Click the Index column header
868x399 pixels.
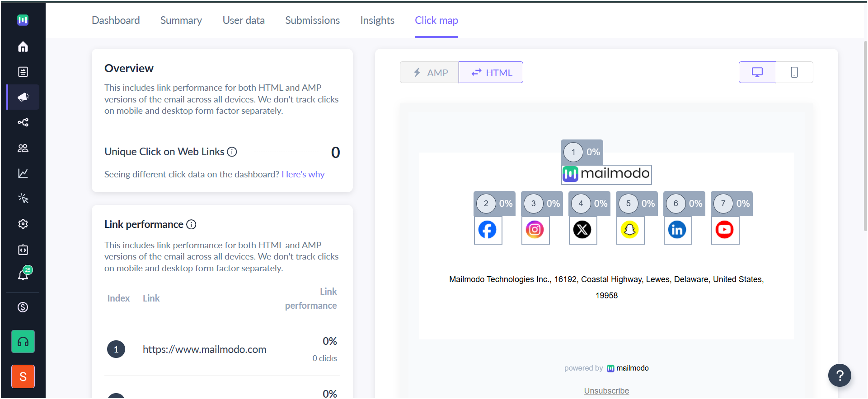coord(118,298)
